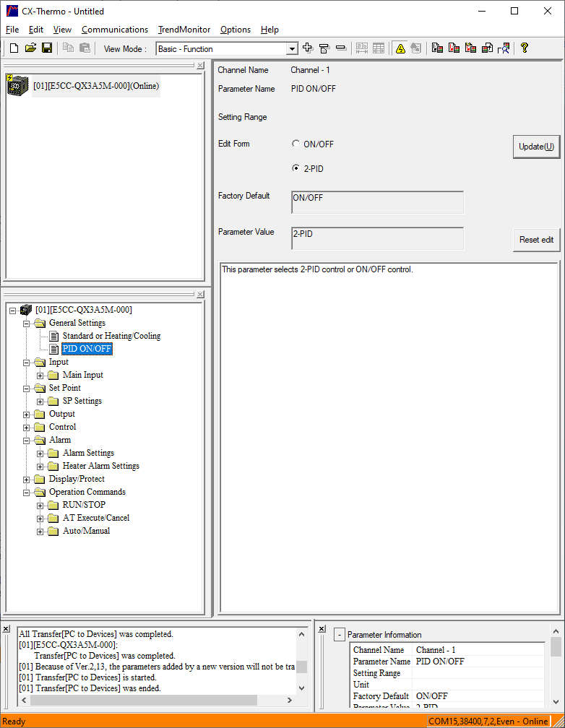Viewport: 565px width, 728px height.
Task: Open the View menu
Action: (62, 29)
